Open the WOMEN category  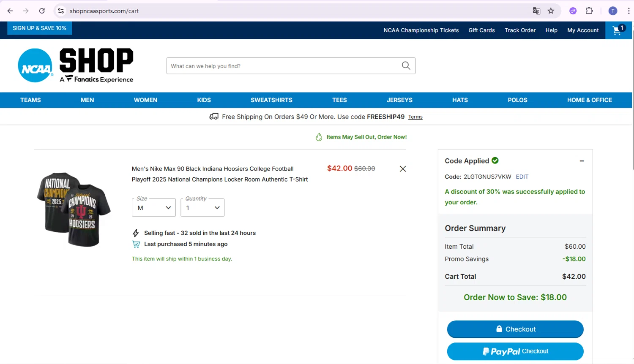click(x=145, y=100)
